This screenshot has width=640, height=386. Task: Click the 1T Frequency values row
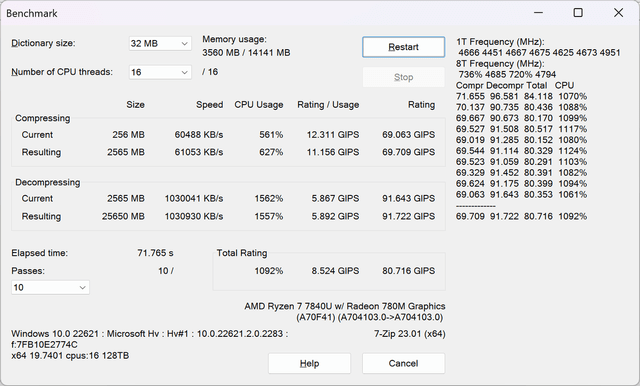tap(539, 53)
